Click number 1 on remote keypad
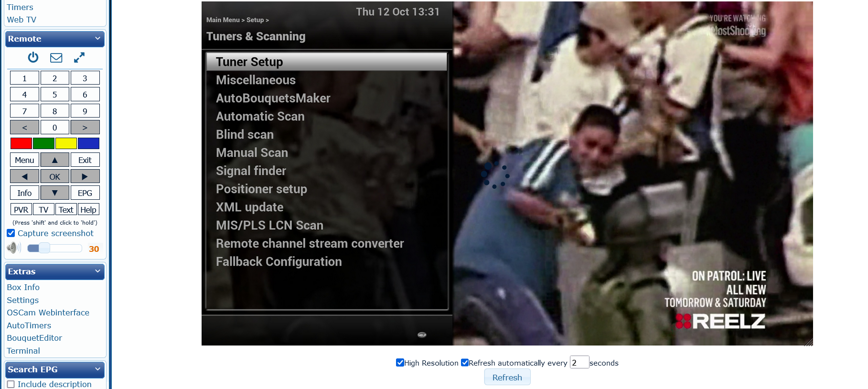 [24, 78]
